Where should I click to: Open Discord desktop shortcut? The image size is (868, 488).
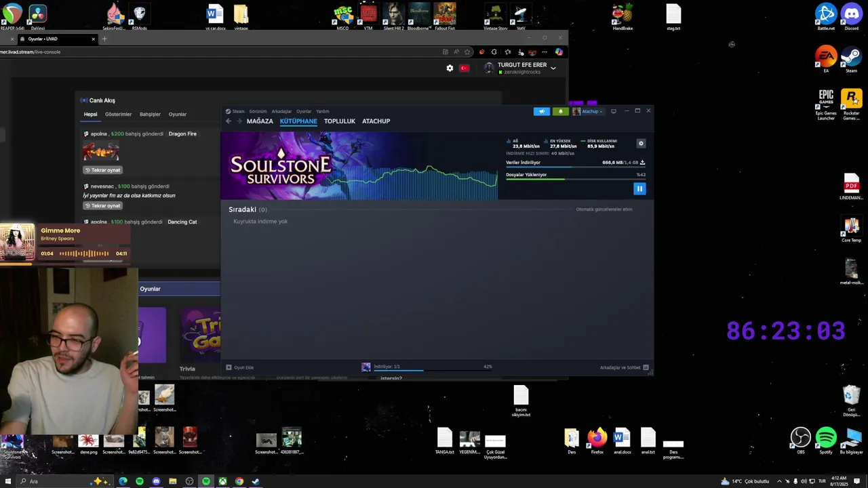(x=851, y=16)
